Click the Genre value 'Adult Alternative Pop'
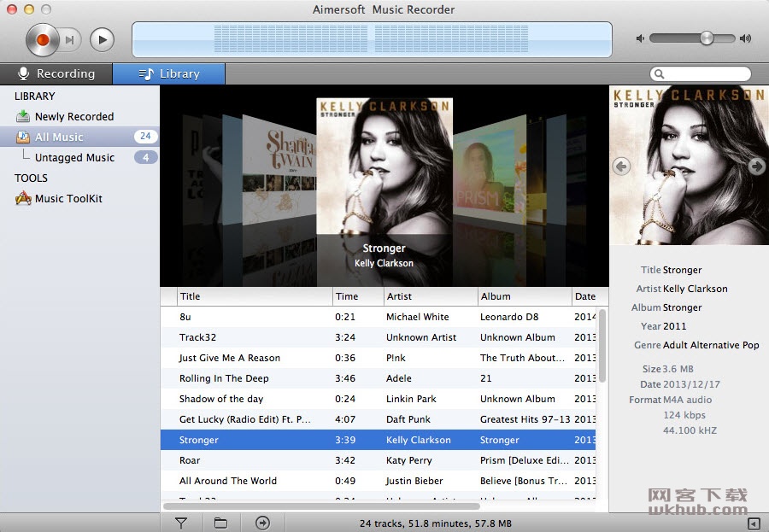Image resolution: width=769 pixels, height=532 pixels. [711, 345]
